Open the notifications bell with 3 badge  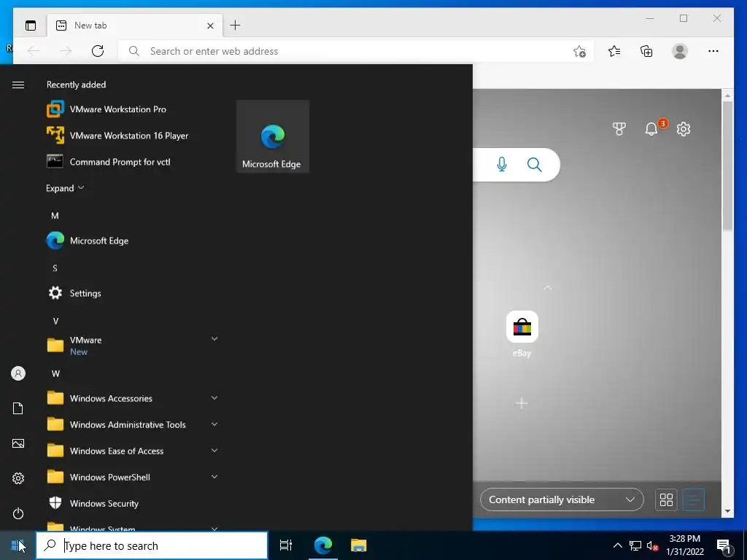[x=652, y=128]
